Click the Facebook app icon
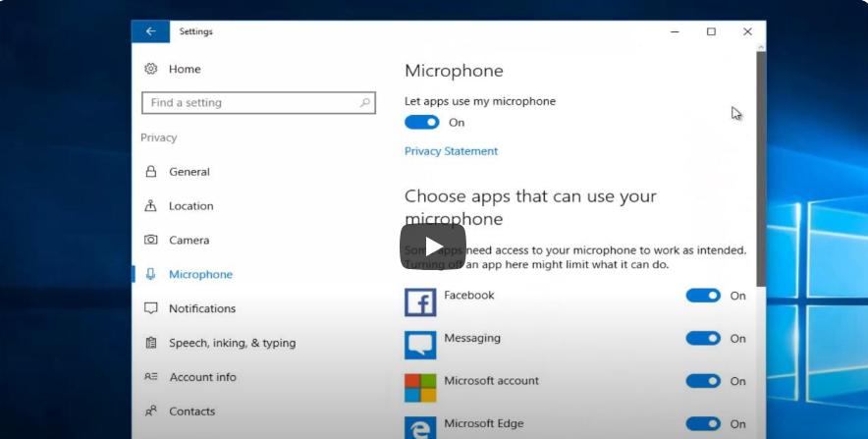868x439 pixels. 420,302
